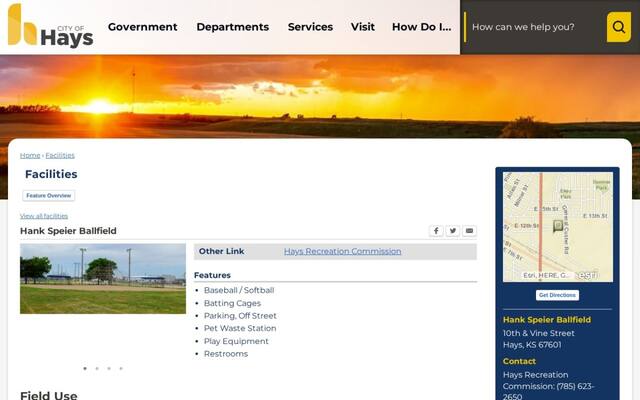
Task: Click 'Other Link' label
Action: point(221,251)
